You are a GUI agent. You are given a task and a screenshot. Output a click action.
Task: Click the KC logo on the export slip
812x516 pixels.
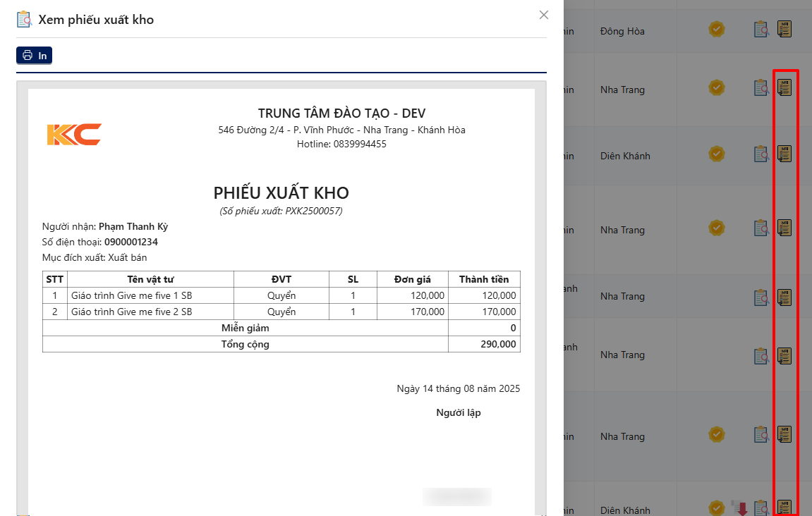[x=73, y=135]
